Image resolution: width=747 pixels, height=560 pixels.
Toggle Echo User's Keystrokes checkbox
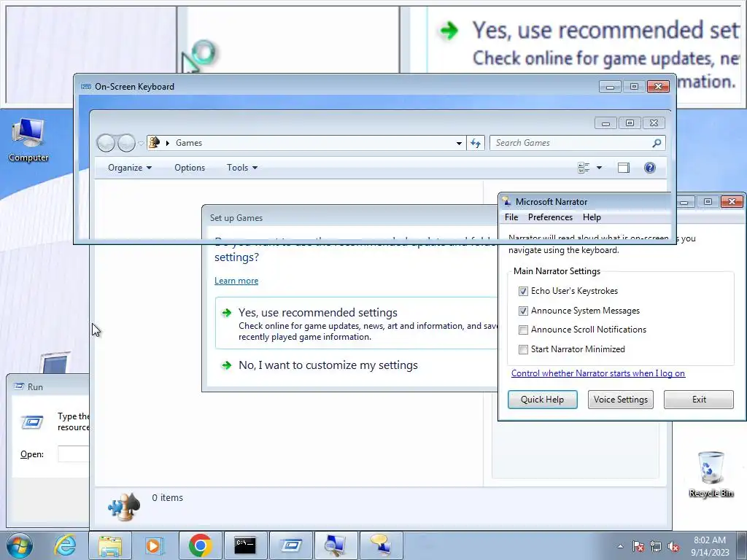523,291
